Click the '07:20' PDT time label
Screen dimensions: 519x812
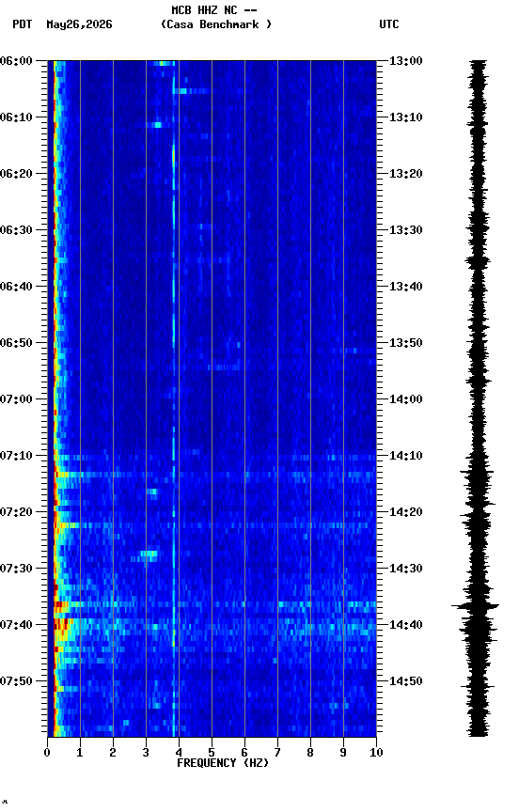coord(16,512)
